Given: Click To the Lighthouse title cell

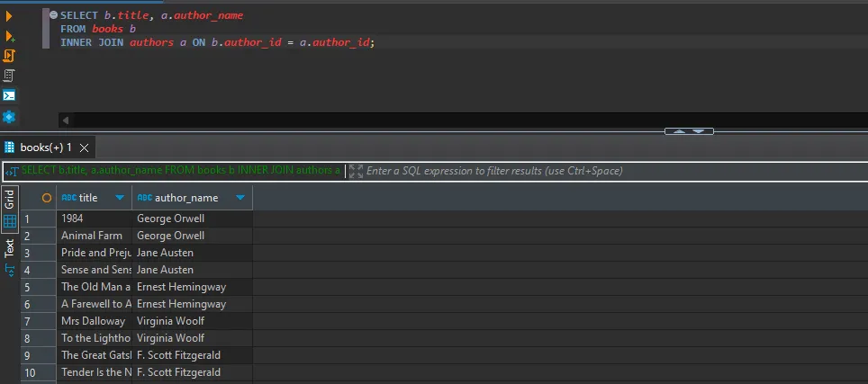Looking at the screenshot, I should (x=95, y=338).
